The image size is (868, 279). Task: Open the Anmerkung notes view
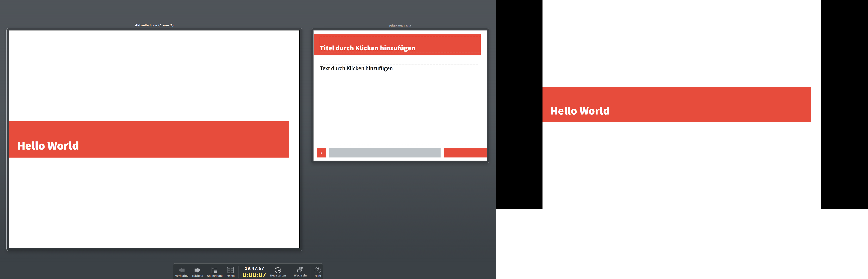pos(215,270)
